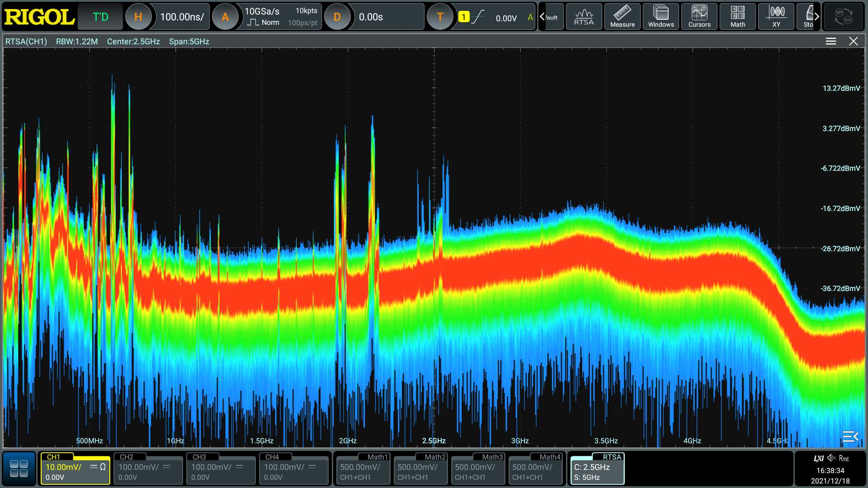Image resolution: width=868 pixels, height=488 pixels.
Task: Click the T'D run status button
Action: (100, 17)
